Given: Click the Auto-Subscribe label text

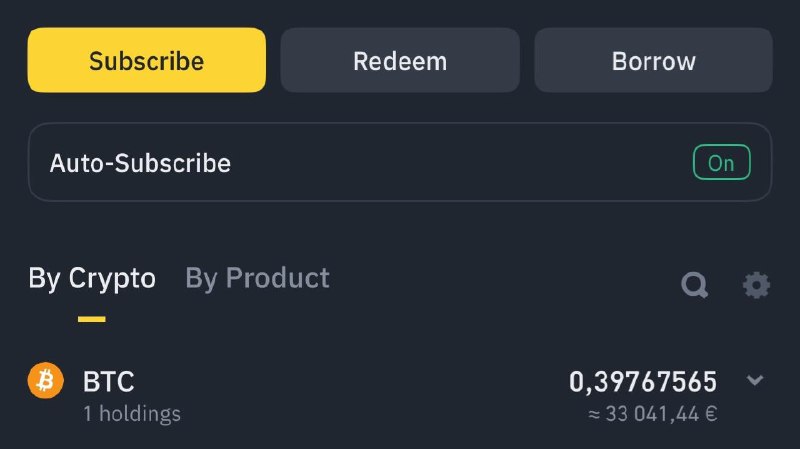Looking at the screenshot, I should pos(140,163).
